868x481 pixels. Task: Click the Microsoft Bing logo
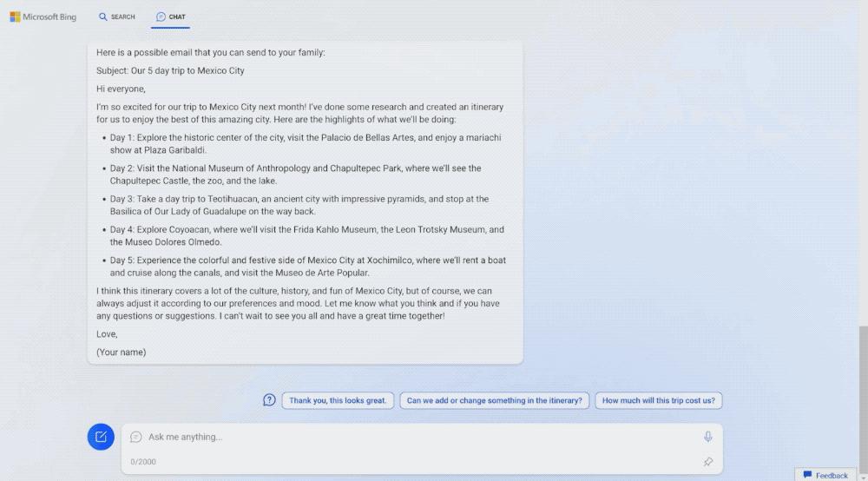[x=43, y=16]
